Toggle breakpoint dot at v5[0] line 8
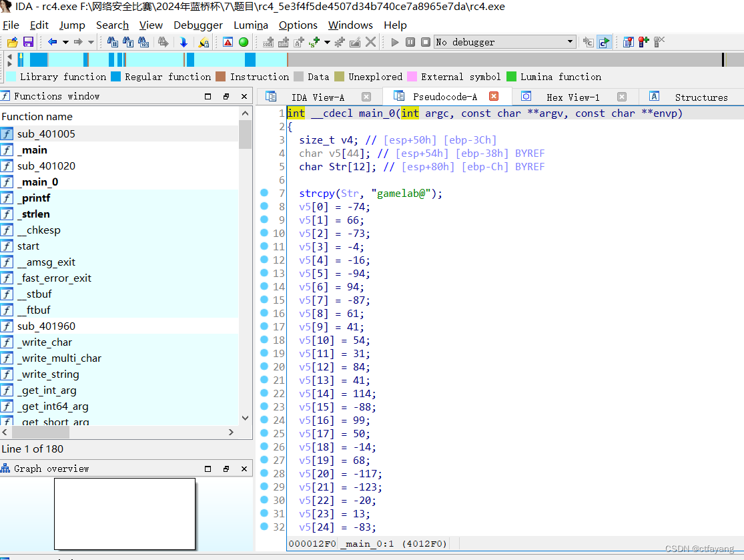Image resolution: width=744 pixels, height=560 pixels. pyautogui.click(x=264, y=206)
